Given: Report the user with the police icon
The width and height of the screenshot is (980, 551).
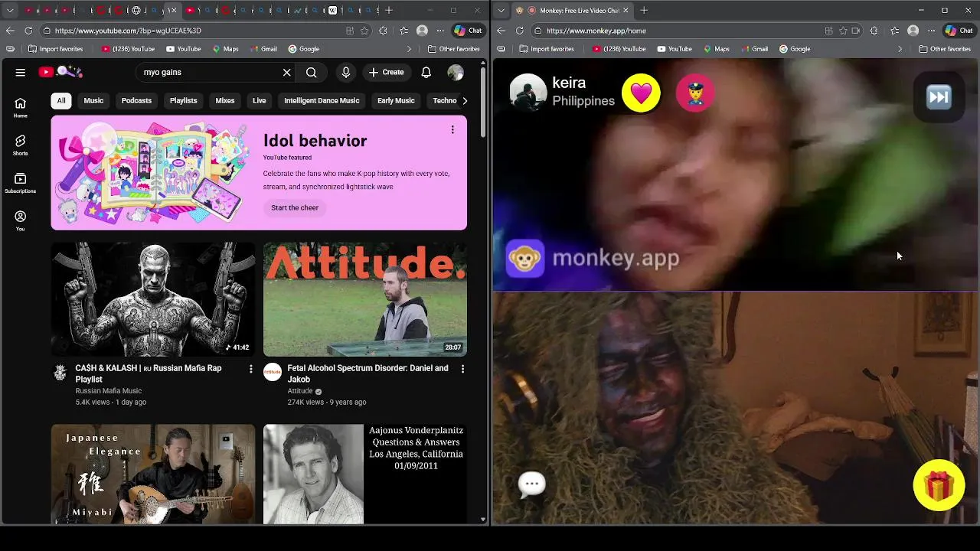Looking at the screenshot, I should point(695,93).
